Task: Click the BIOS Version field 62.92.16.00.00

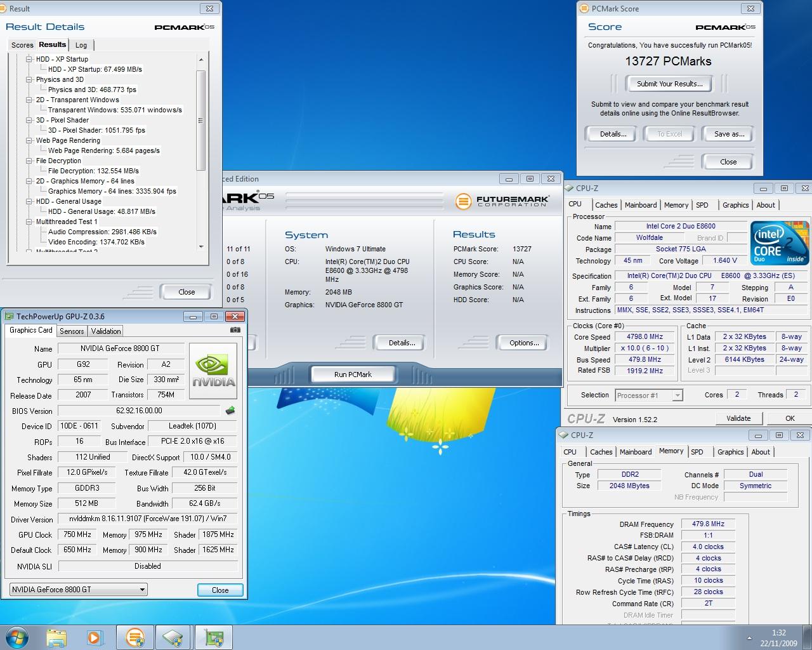Action: click(x=140, y=411)
